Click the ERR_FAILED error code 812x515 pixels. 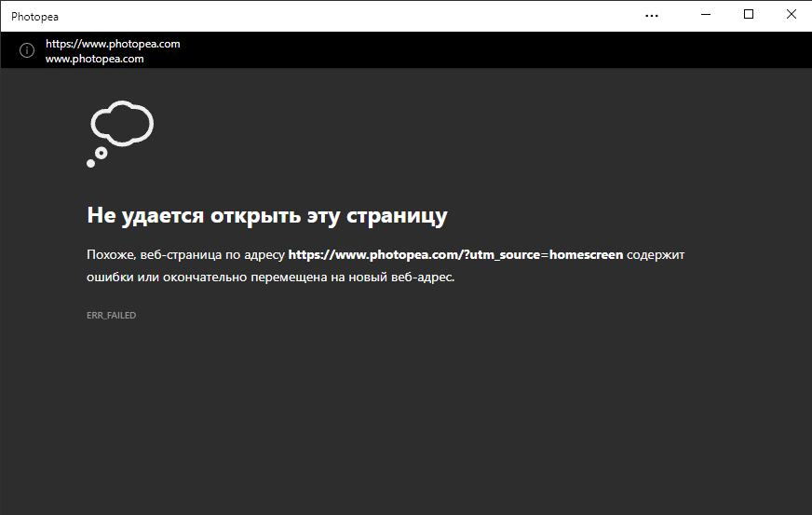pyautogui.click(x=112, y=315)
